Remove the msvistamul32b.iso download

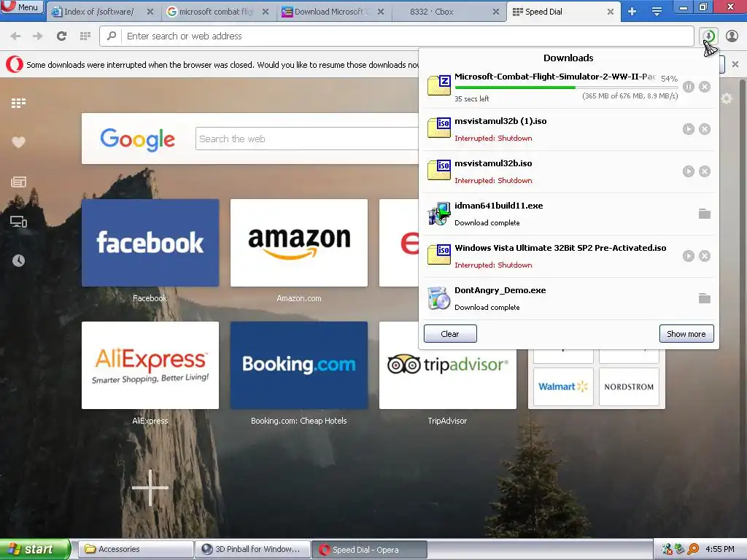(x=705, y=171)
